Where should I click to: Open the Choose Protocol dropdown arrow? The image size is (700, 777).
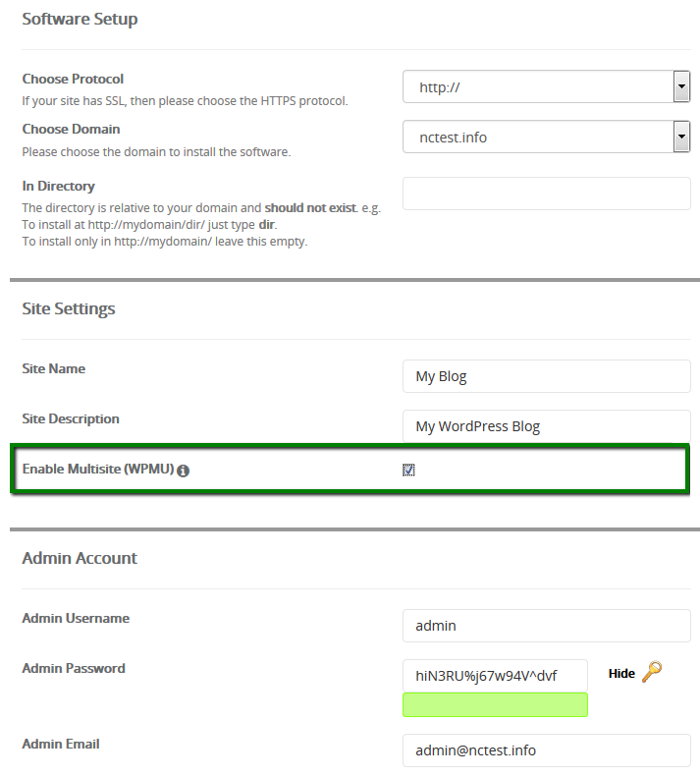(x=681, y=86)
